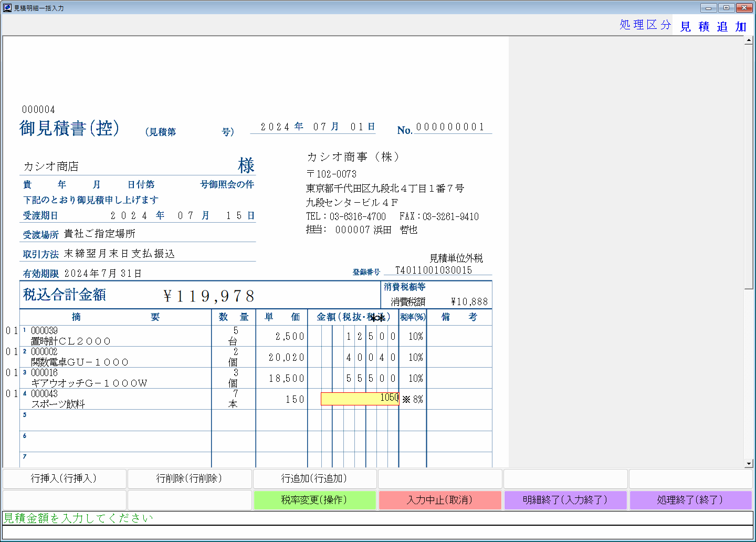
Task: Select row 4 item スポーツ飲料
Action: pyautogui.click(x=58, y=404)
